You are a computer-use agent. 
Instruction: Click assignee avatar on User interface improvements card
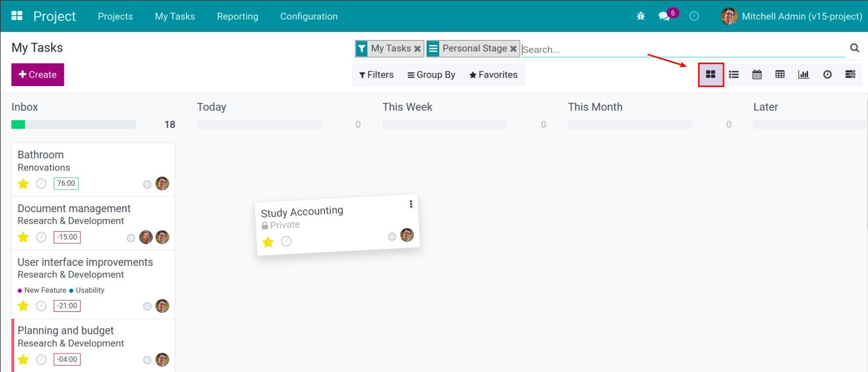[x=162, y=306]
